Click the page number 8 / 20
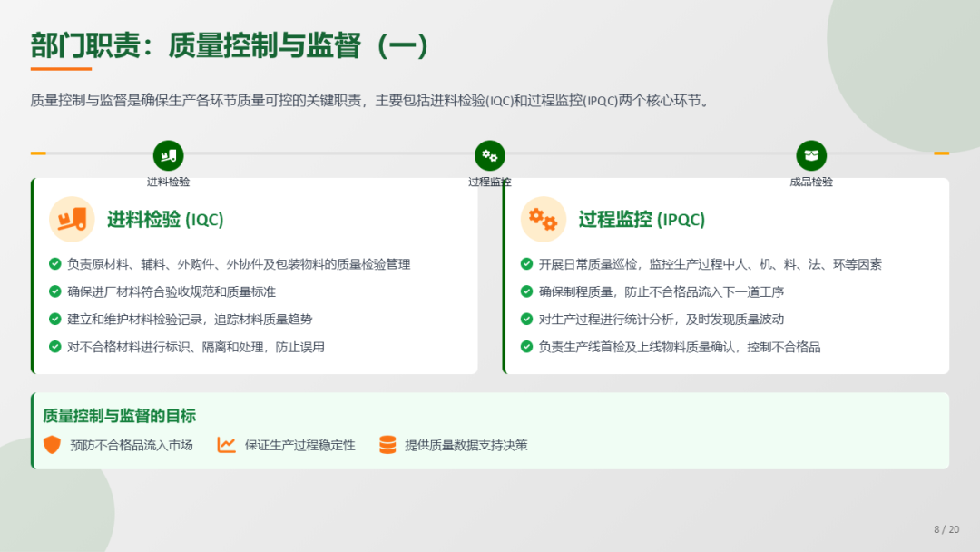 point(946,529)
